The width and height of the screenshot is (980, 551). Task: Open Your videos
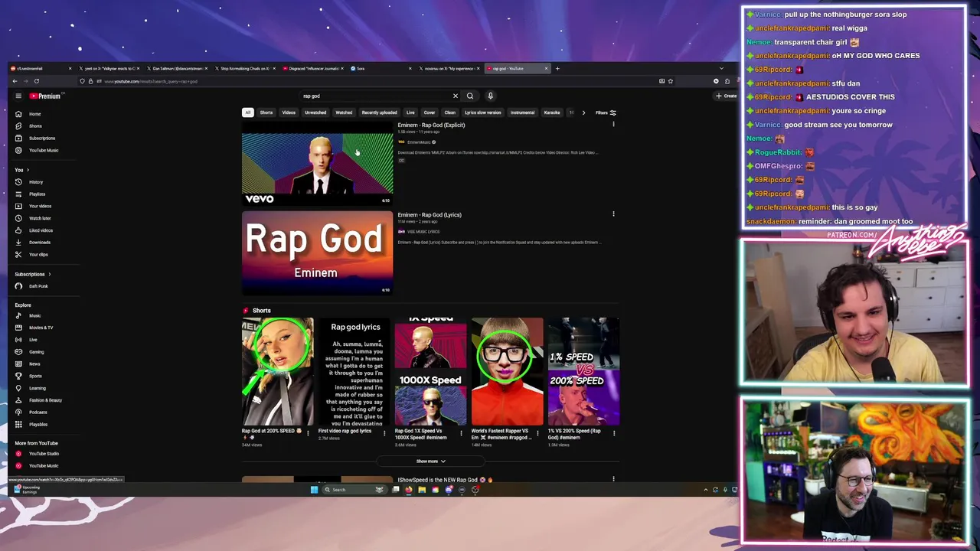[40, 206]
